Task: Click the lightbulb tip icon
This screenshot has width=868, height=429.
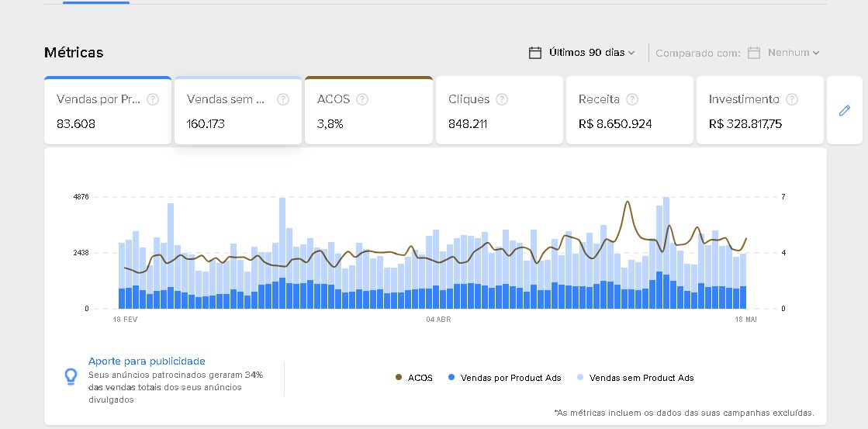Action: (x=71, y=377)
